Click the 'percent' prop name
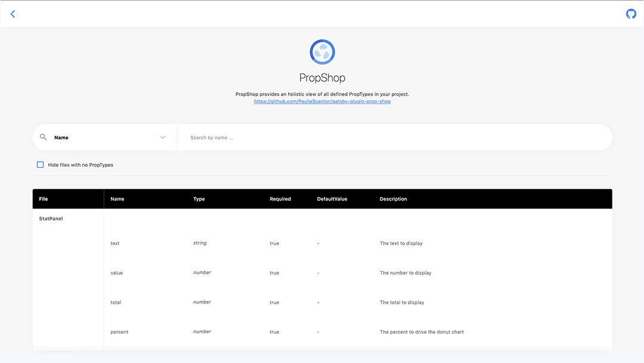The image size is (644, 363). click(x=119, y=332)
